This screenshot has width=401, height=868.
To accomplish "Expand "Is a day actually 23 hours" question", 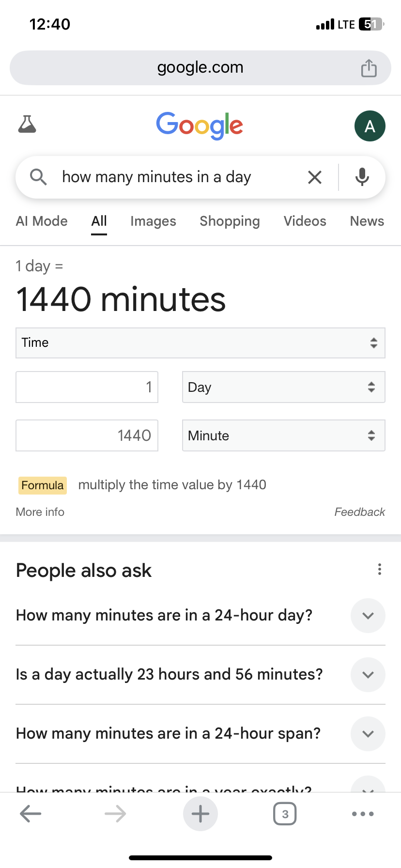I will [368, 675].
